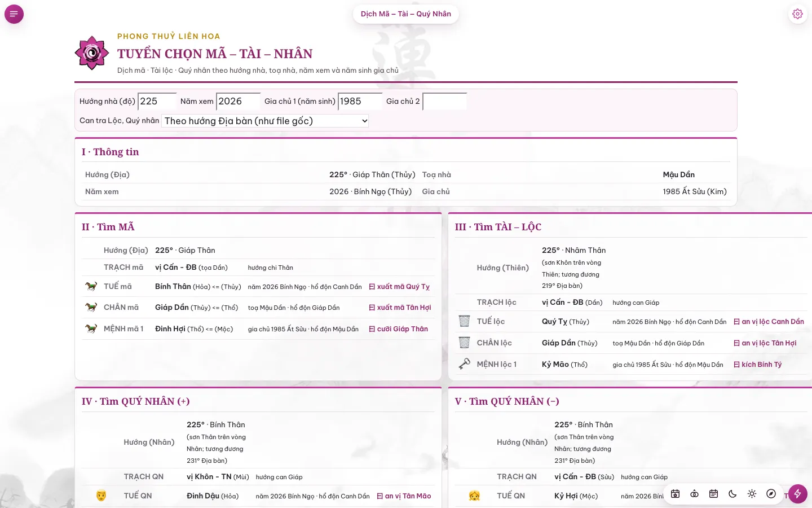Screen dimensions: 812x508
Task: Click the Năm xem input field
Action: [239, 102]
